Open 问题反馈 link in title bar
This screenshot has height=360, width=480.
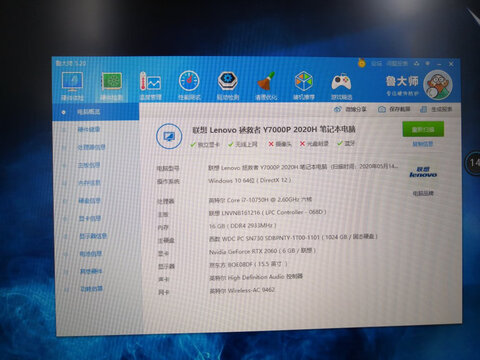397,63
